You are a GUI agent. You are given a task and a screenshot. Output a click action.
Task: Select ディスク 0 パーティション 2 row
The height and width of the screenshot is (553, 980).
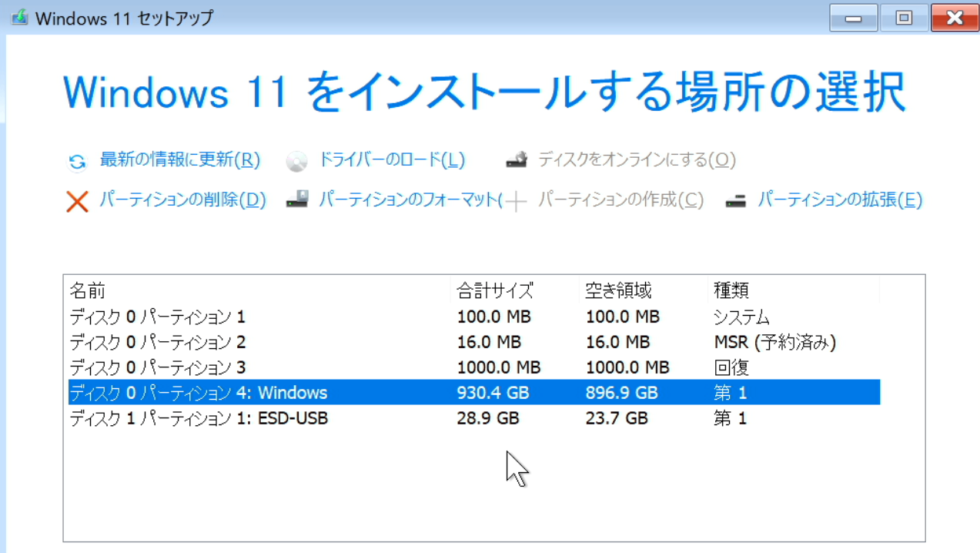(473, 342)
